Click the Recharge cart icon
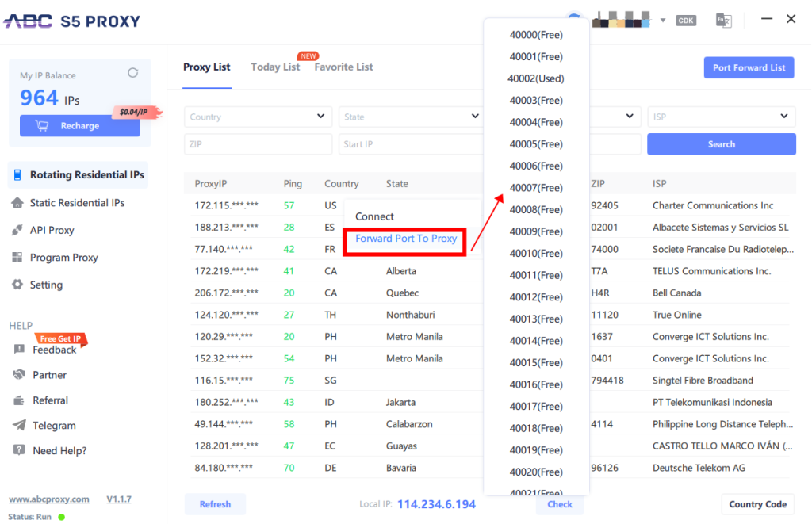 [x=42, y=126]
